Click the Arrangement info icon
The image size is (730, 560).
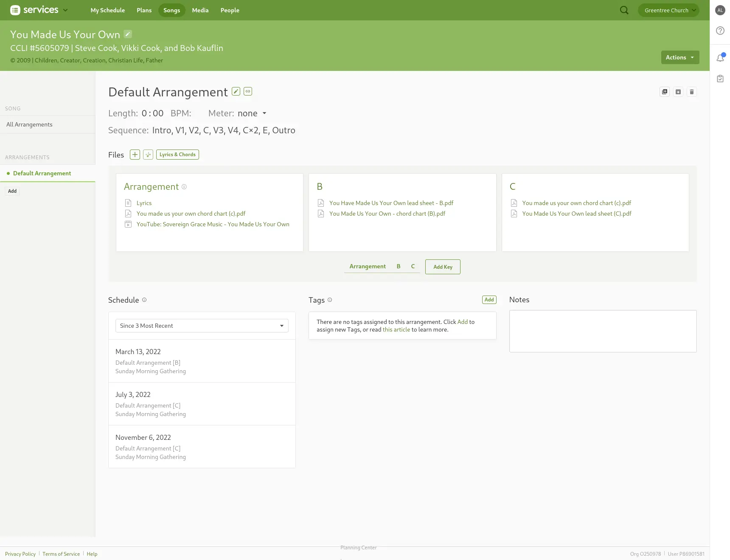tap(184, 187)
